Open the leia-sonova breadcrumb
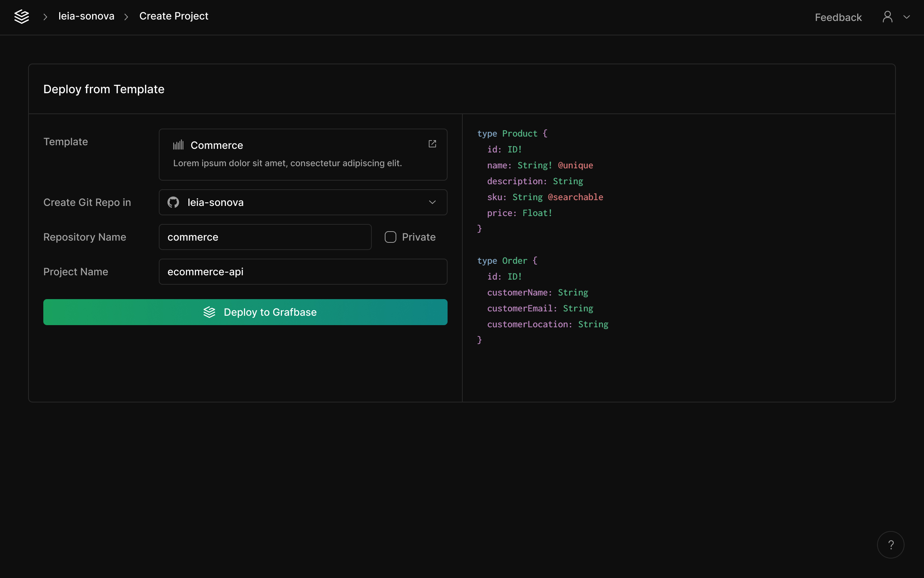The height and width of the screenshot is (578, 924). (x=86, y=16)
